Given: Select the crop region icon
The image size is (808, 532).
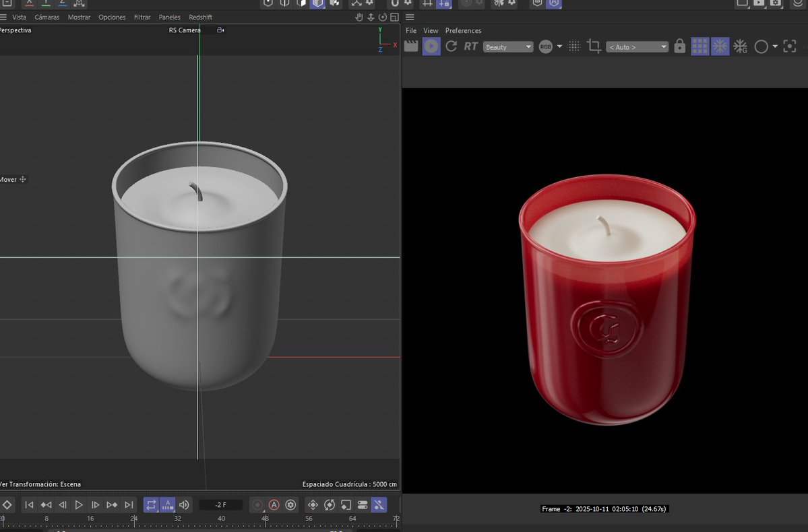Looking at the screenshot, I should 594,46.
